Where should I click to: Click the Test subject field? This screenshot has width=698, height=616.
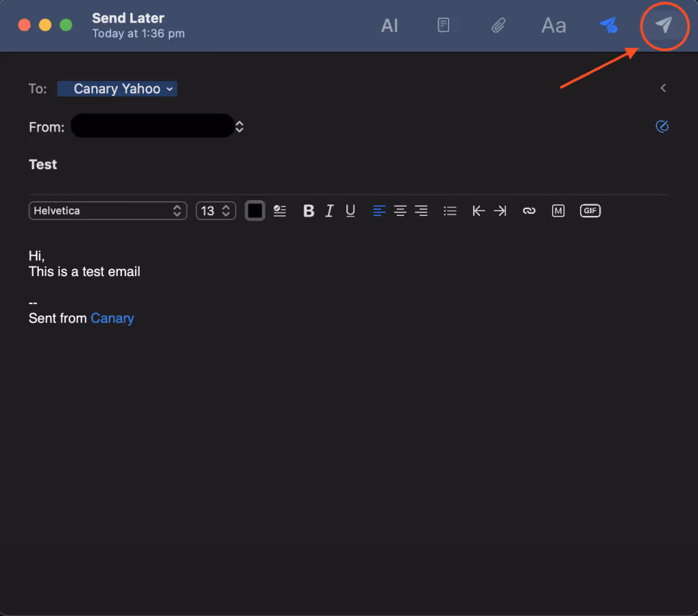point(43,165)
